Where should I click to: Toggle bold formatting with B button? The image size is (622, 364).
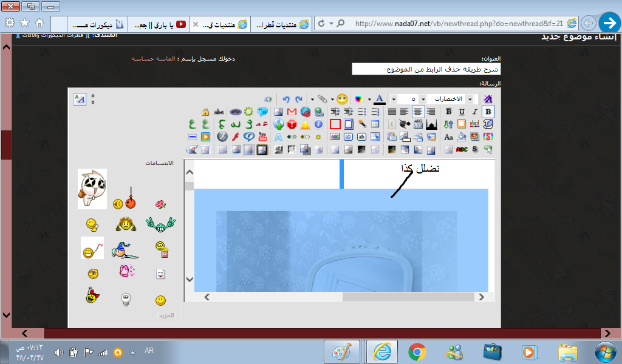[x=449, y=112]
